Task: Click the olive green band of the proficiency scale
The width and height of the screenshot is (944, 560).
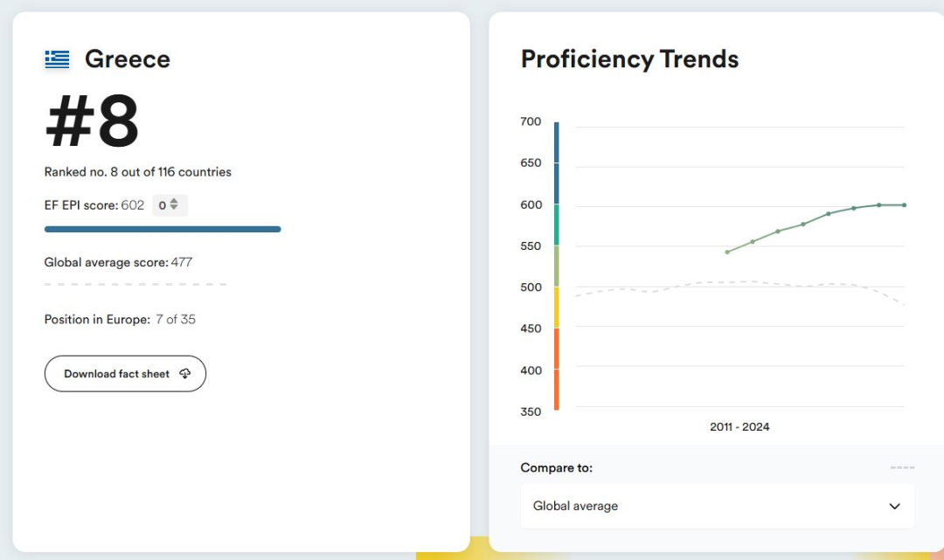Action: [556, 266]
